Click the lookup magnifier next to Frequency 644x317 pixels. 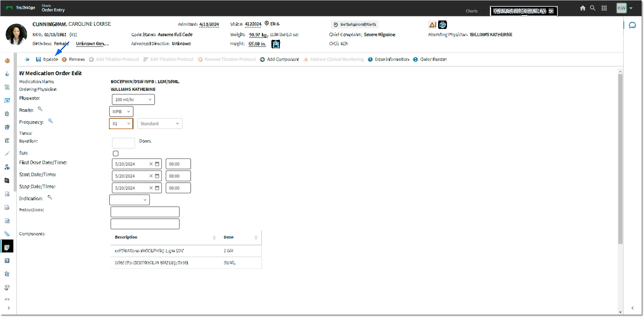(x=50, y=121)
